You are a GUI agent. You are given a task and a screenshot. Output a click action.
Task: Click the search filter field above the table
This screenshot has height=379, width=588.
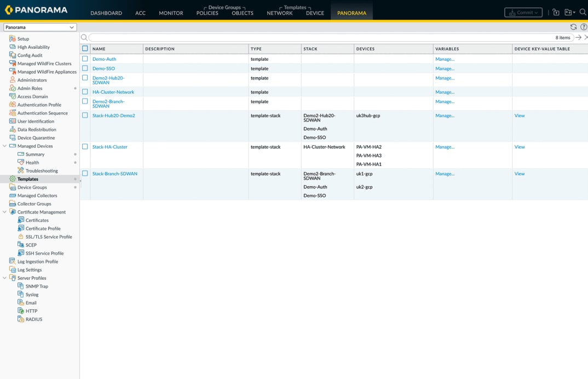[x=219, y=37]
